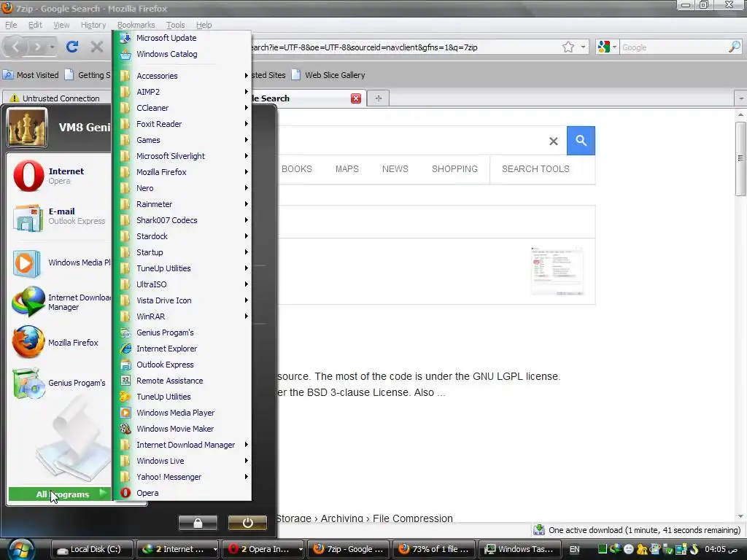Switch to Local Disk (C:) taskbar button

pyautogui.click(x=91, y=549)
